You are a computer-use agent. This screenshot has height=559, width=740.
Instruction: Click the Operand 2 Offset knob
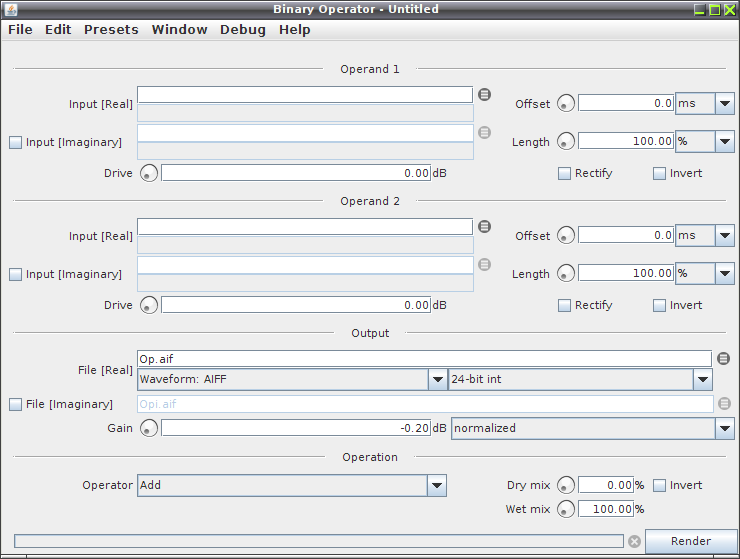[x=565, y=235]
